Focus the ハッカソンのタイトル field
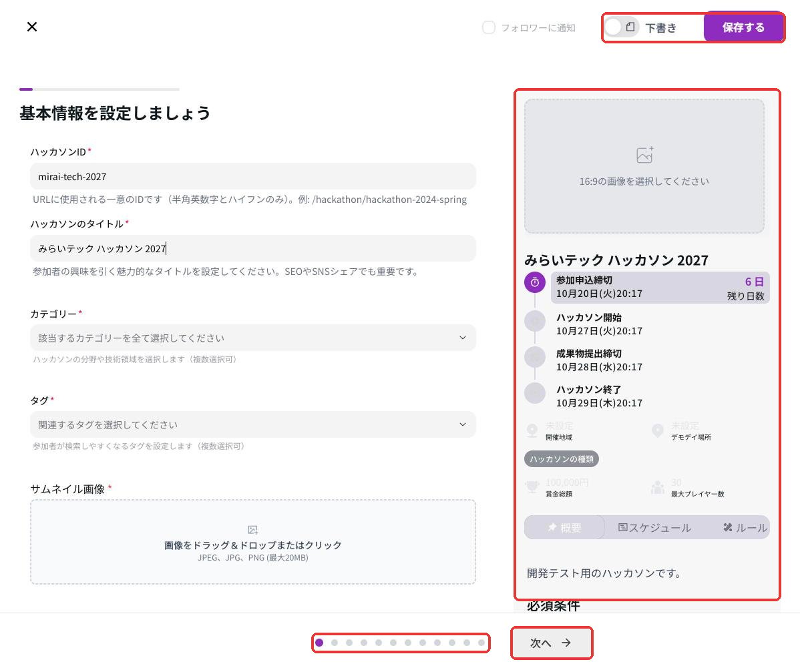 pos(253,248)
